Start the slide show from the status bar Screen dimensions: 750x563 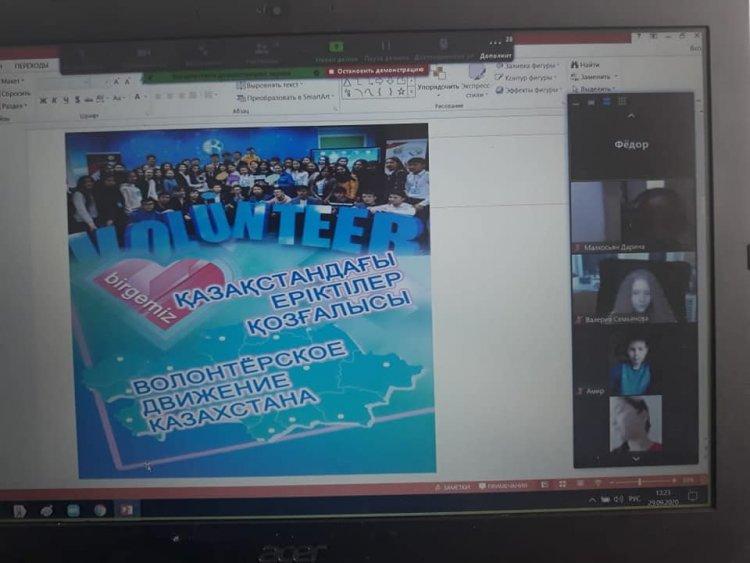(x=597, y=483)
